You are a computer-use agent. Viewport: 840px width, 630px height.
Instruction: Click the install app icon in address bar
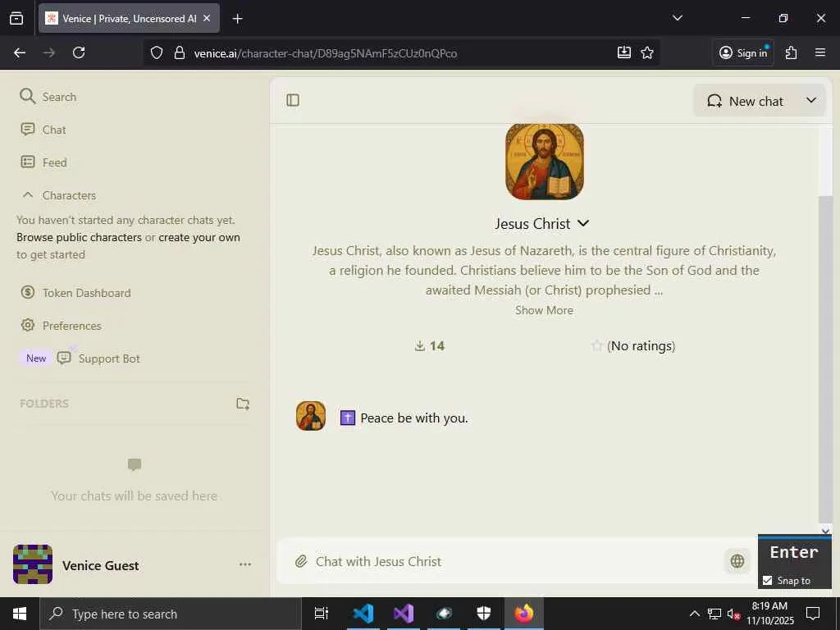tap(623, 52)
